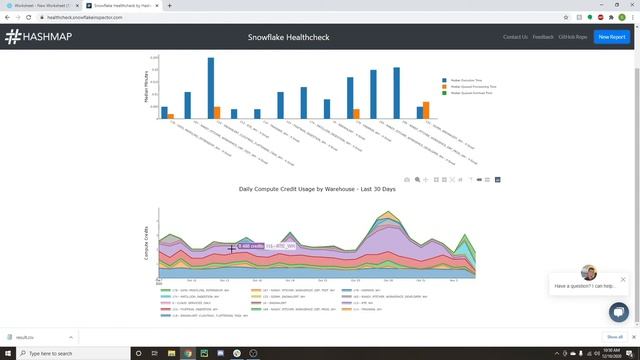640x360 pixels.
Task: Click the New Report button
Action: coord(611,37)
